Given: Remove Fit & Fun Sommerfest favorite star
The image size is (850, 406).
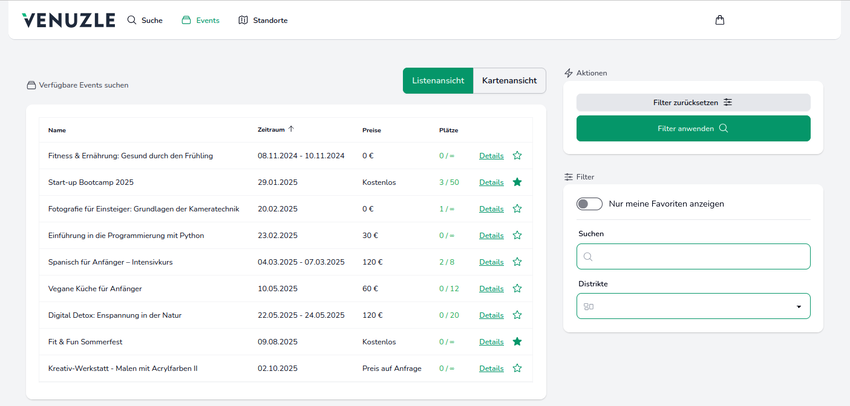Looking at the screenshot, I should (x=517, y=342).
